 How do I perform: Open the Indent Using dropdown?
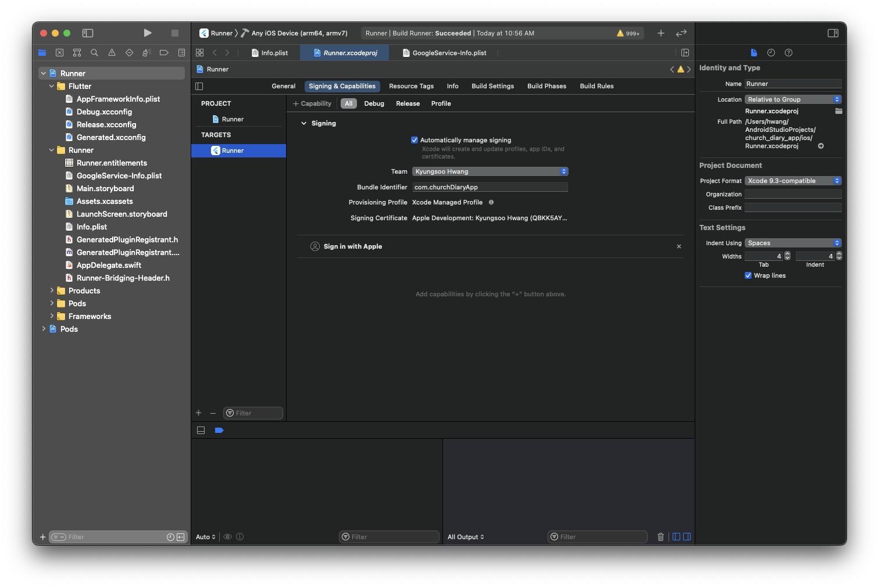coord(793,243)
